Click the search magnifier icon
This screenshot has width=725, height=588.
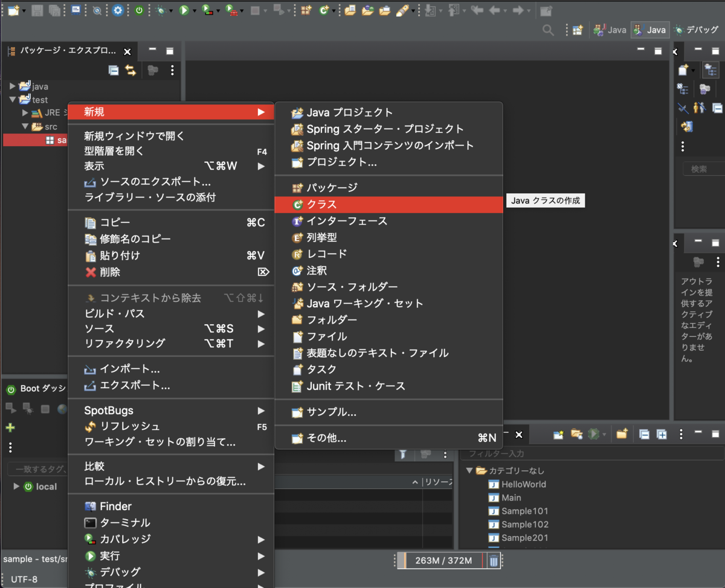tap(548, 30)
